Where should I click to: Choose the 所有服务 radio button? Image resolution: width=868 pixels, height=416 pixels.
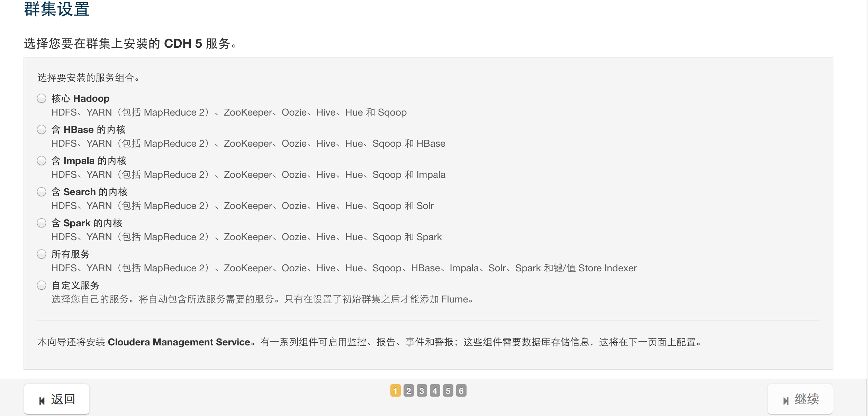(x=42, y=254)
